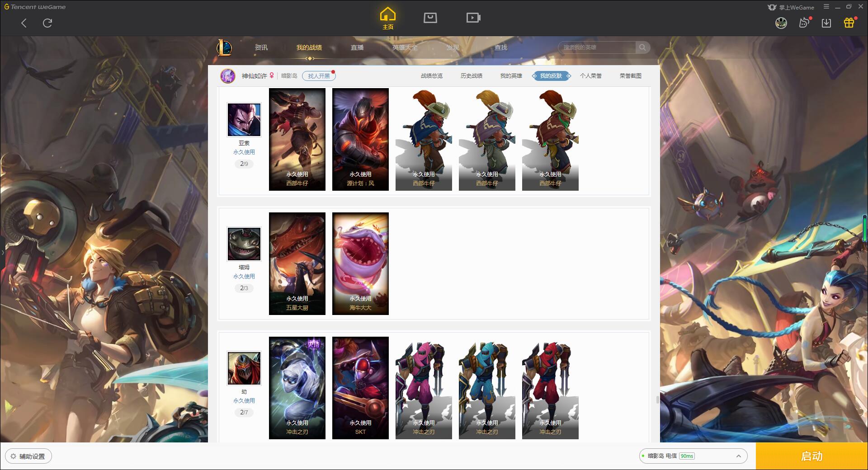Screen dimensions: 868x470
Task: Click the search magnifier icon
Action: [642, 47]
